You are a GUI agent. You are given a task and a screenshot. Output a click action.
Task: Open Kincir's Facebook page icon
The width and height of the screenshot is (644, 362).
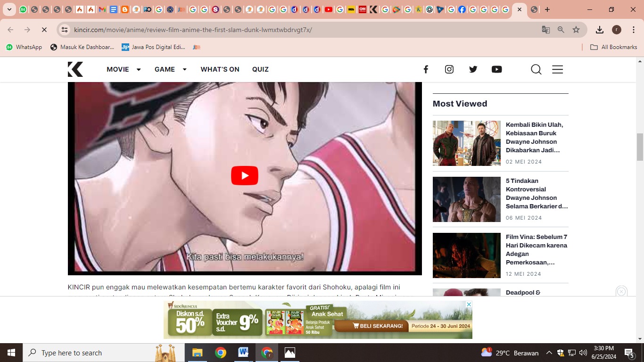[x=426, y=69]
